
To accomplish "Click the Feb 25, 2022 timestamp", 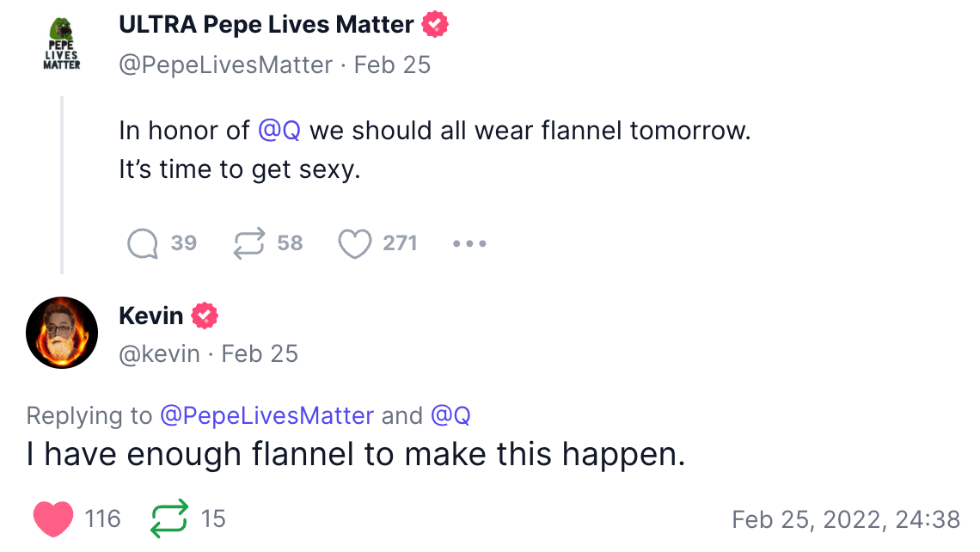I will tap(845, 519).
